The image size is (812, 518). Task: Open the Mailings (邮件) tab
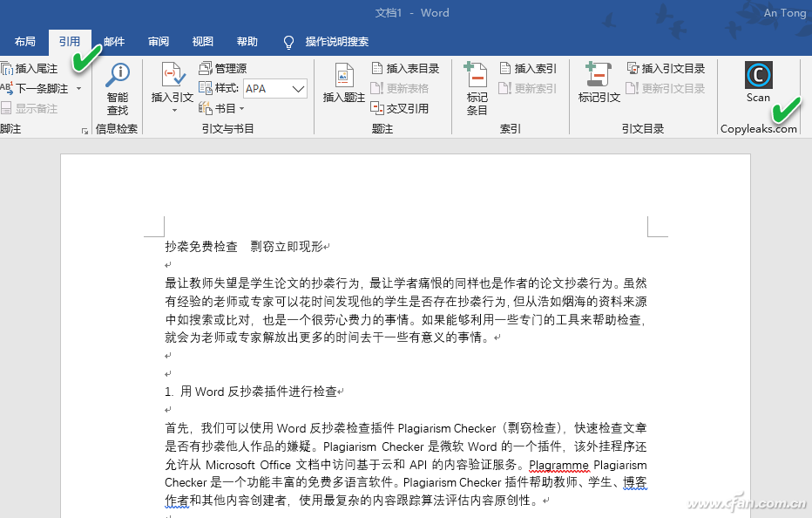pyautogui.click(x=114, y=42)
